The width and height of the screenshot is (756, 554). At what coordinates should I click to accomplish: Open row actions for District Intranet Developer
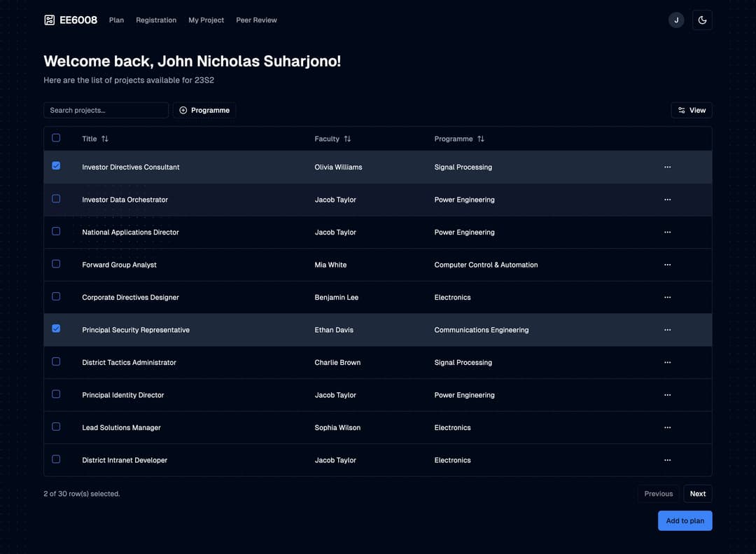(667, 460)
